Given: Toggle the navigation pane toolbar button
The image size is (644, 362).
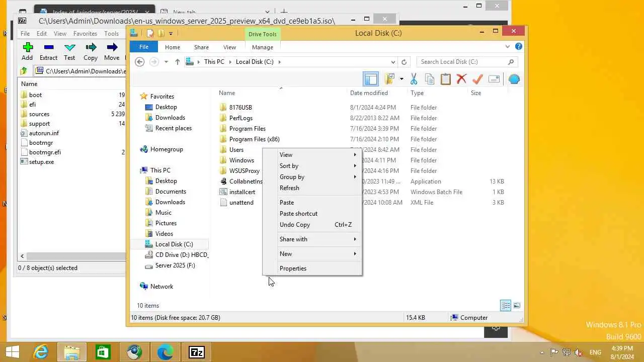Looking at the screenshot, I should (371, 79).
